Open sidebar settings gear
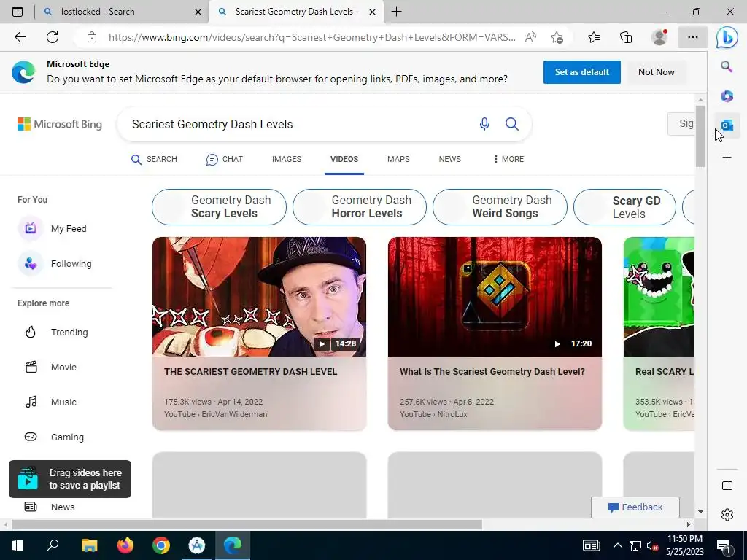The width and height of the screenshot is (747, 560). [727, 515]
